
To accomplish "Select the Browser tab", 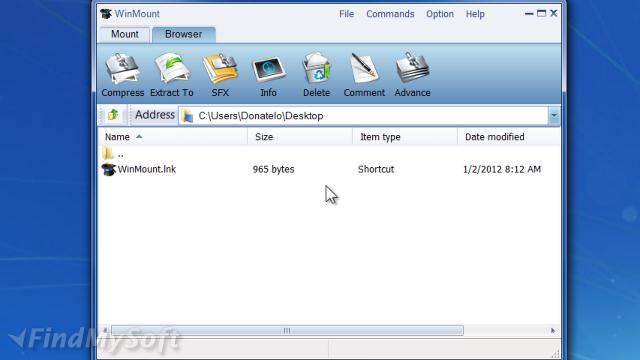I will pyautogui.click(x=184, y=34).
